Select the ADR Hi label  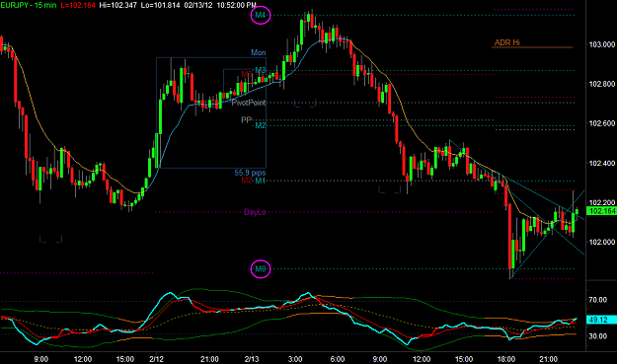coord(507,42)
